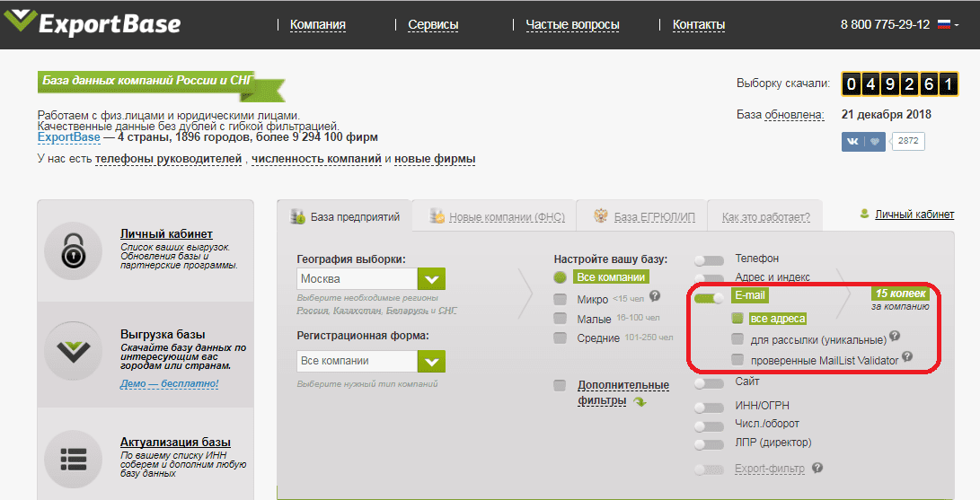Viewport: 980px width, 500px height.
Task: Open Личный кабинет link in sidebar
Action: coord(166,234)
